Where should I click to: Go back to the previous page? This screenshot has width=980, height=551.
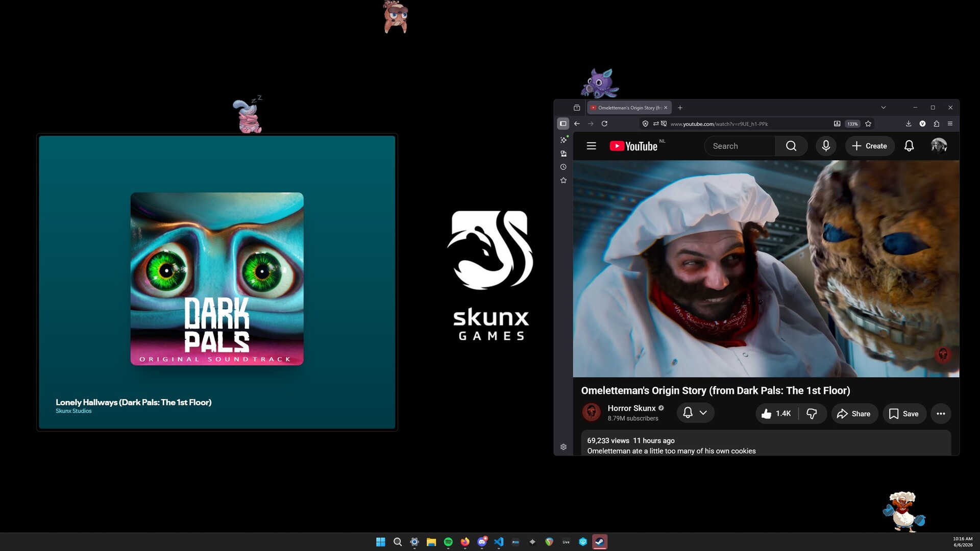(x=577, y=123)
